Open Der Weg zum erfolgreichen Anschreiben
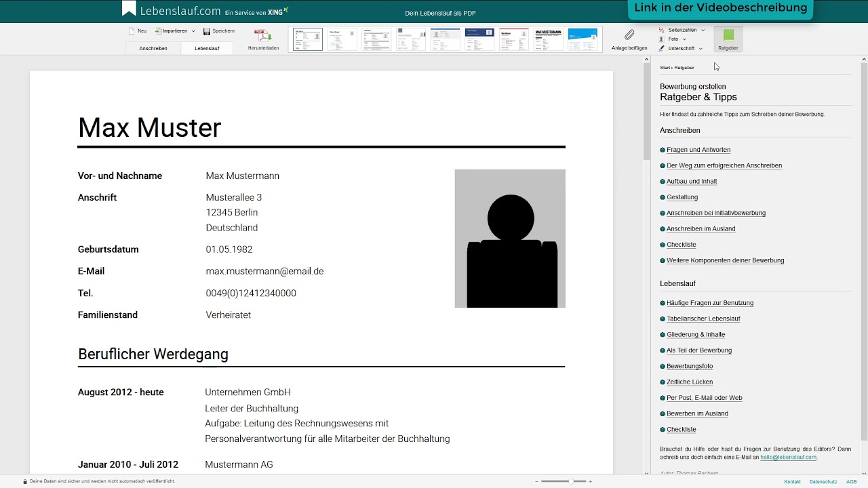This screenshot has width=868, height=488. 724,165
